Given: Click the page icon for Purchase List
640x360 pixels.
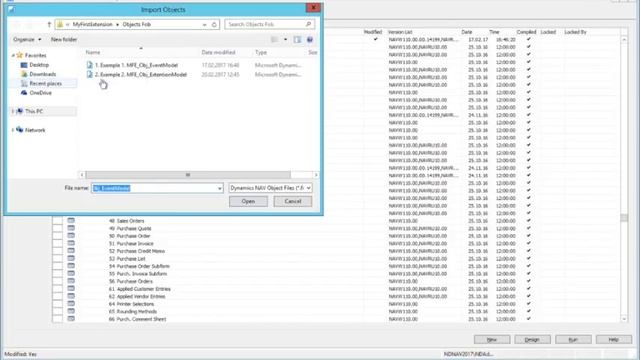Looking at the screenshot, I should (x=71, y=258).
